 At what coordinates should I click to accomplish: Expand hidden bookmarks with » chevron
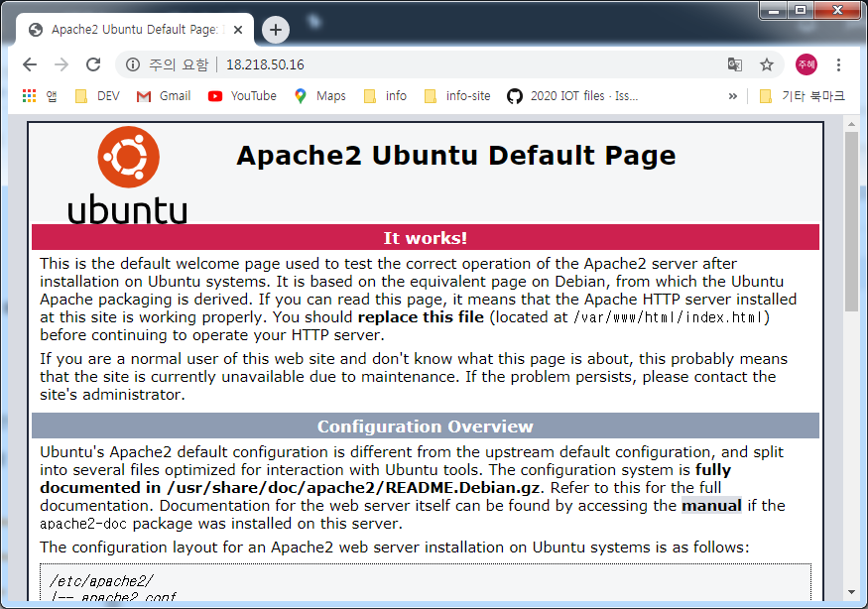pyautogui.click(x=733, y=96)
